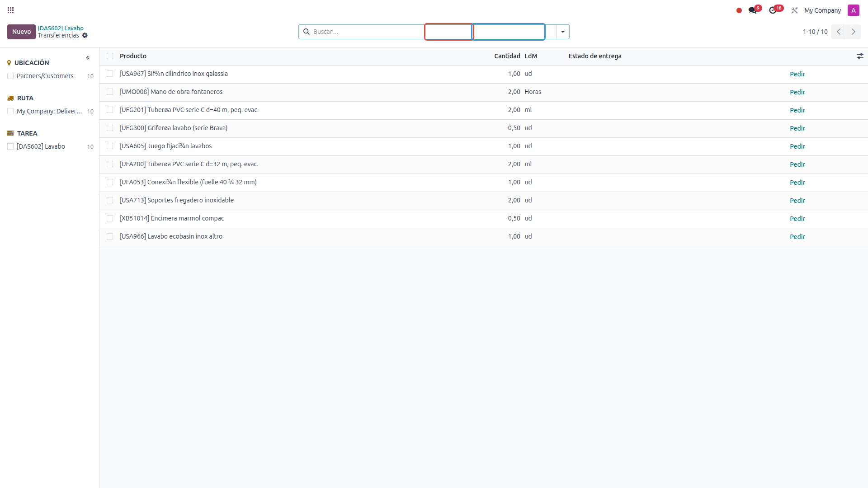Select the Encimera marmol compac row checkbox
The width and height of the screenshot is (868, 488).
coord(110,218)
